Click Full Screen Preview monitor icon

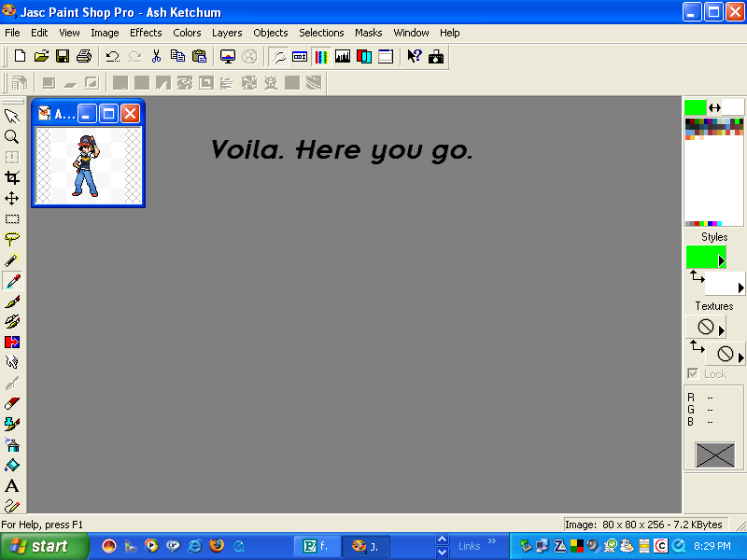point(228,56)
